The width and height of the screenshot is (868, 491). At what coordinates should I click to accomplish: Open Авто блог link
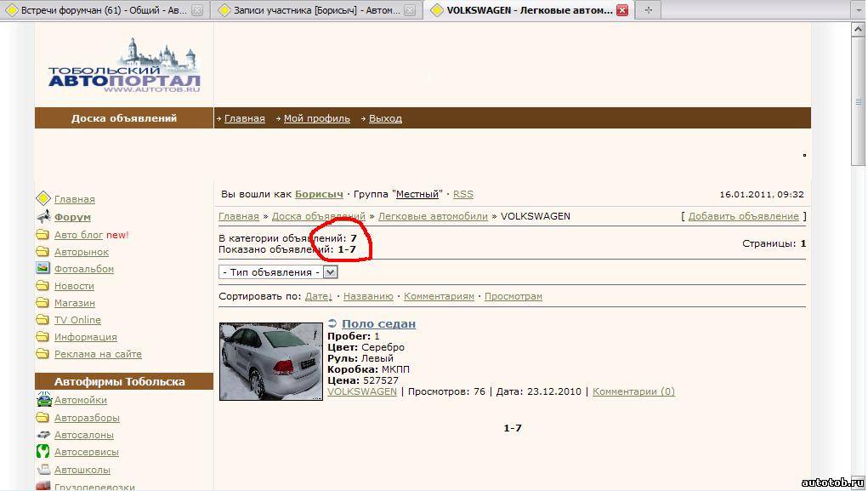tap(78, 234)
